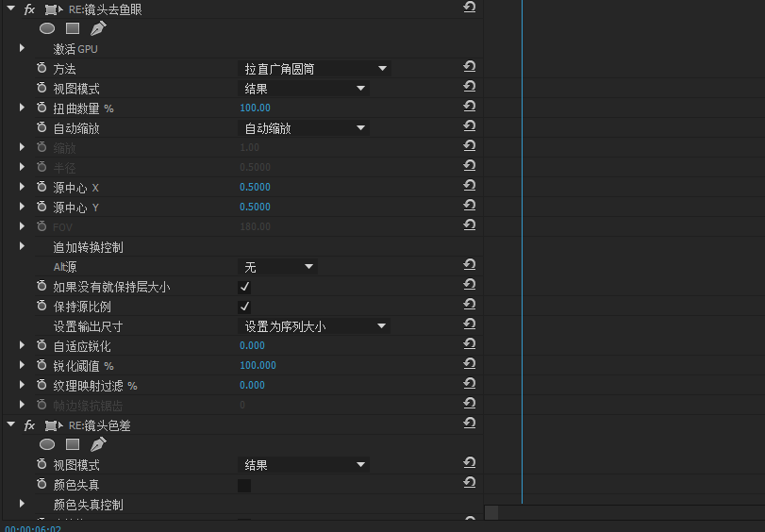Image resolution: width=765 pixels, height=532 pixels.
Task: Open 视图模式 dropdown under RE:镜头去鱼眼
Action: (x=304, y=89)
